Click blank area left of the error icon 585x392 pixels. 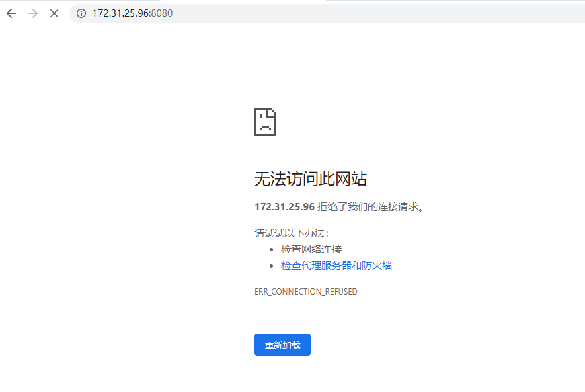point(134,122)
